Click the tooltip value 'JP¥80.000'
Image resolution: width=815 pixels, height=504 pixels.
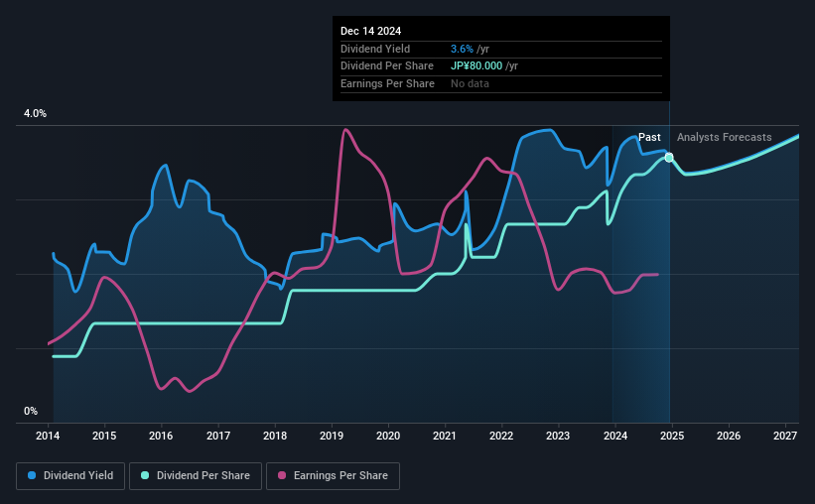coord(476,66)
